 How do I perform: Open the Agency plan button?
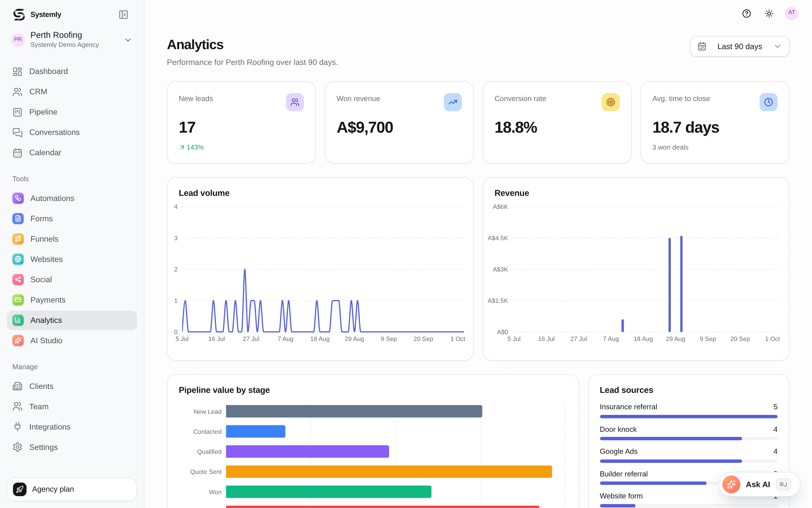pos(72,489)
